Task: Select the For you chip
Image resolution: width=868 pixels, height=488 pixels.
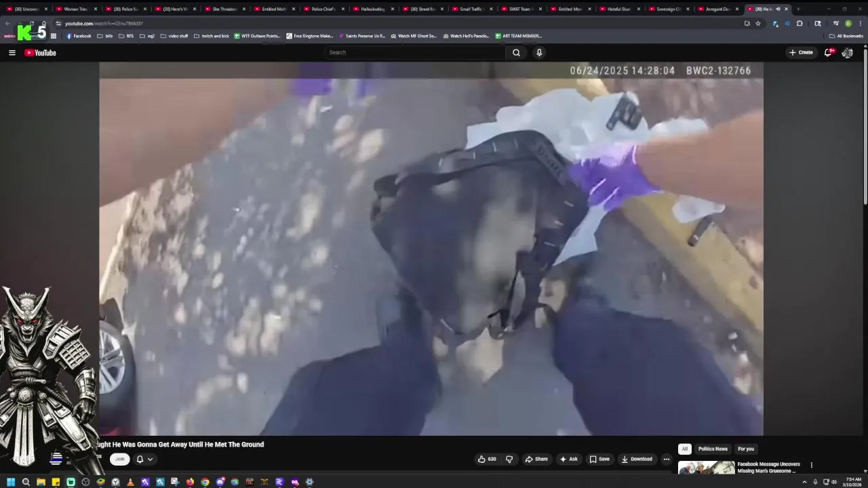Action: coord(746,449)
